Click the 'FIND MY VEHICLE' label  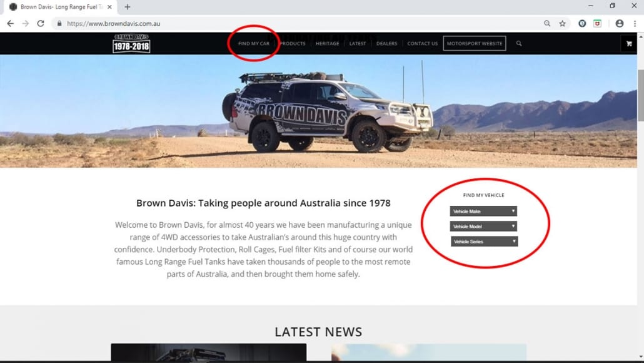(483, 195)
